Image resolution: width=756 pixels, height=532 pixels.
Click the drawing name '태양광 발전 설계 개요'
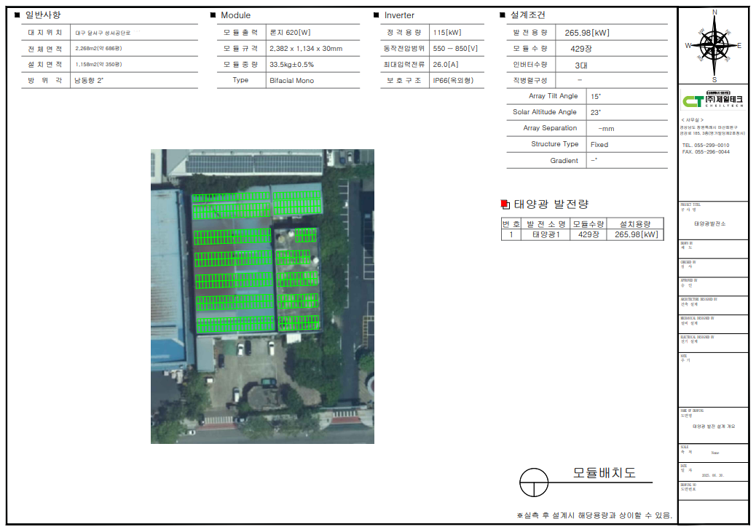[714, 426]
